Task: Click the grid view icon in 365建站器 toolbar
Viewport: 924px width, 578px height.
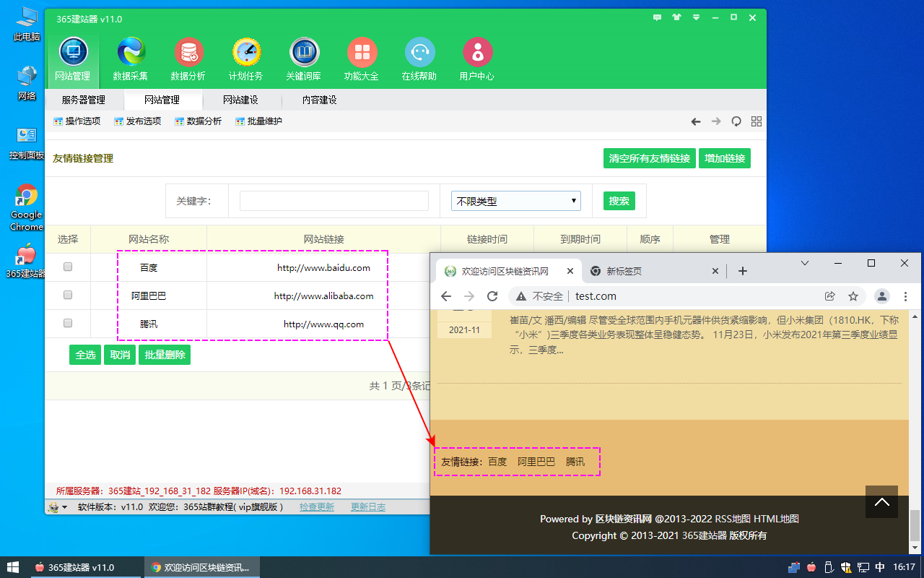Action: coord(757,121)
